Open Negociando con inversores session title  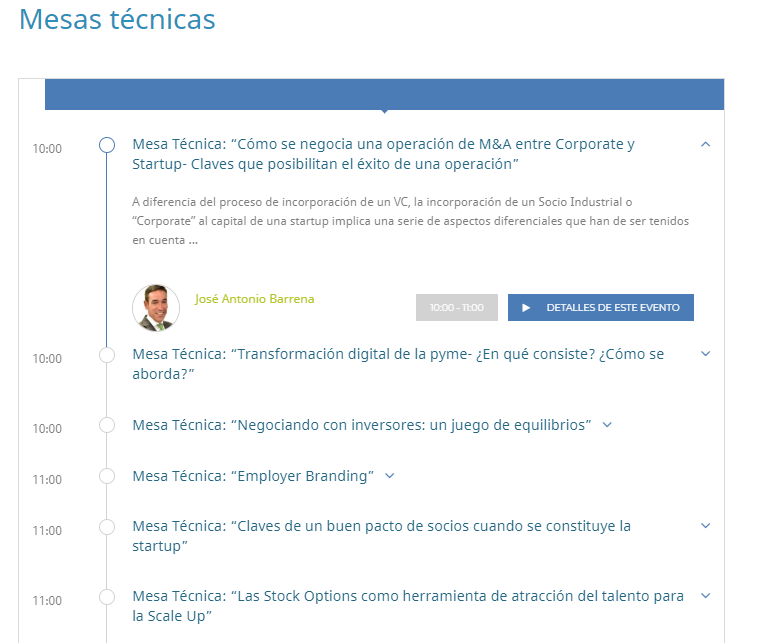point(362,425)
